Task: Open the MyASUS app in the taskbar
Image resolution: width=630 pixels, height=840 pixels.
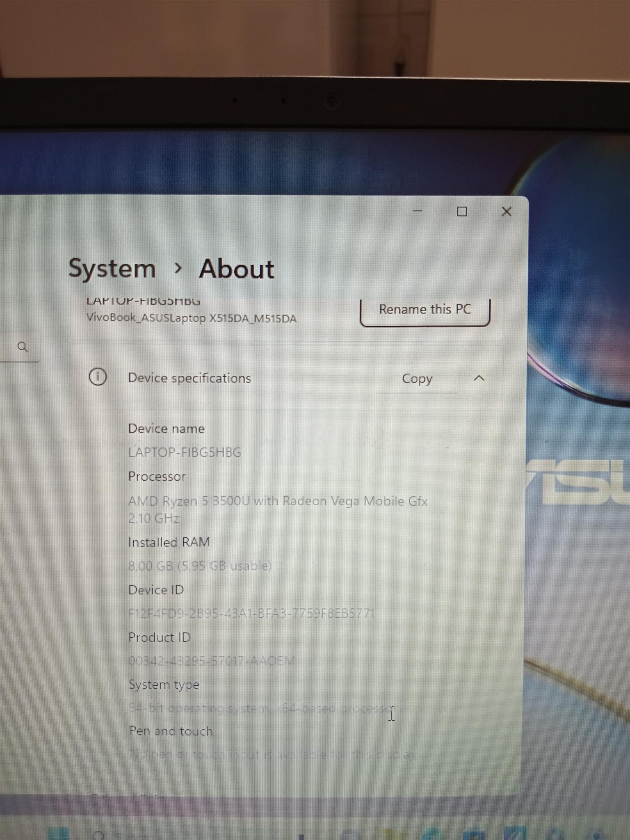Action: pos(514,834)
